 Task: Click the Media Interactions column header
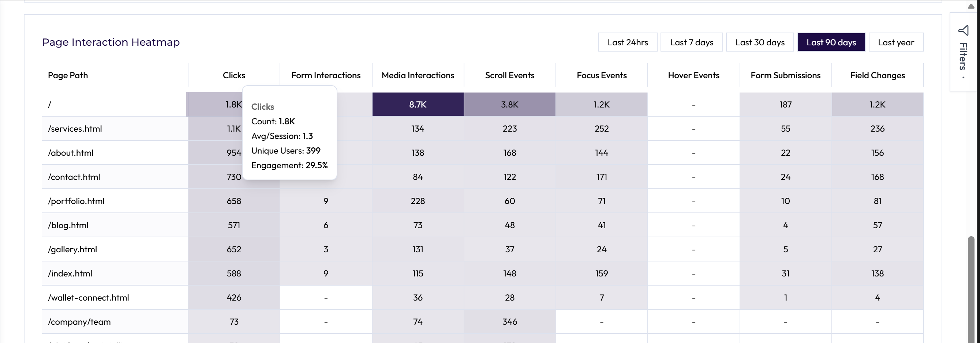(418, 75)
